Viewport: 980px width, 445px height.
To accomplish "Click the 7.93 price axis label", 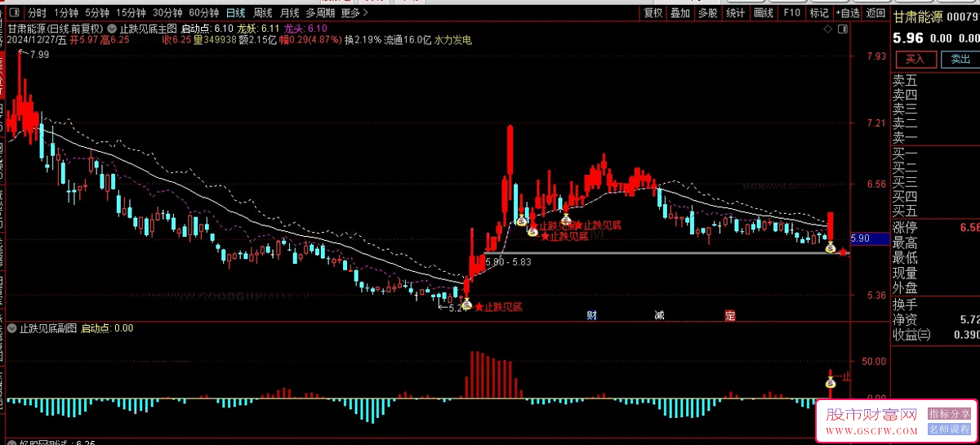I will click(x=876, y=56).
